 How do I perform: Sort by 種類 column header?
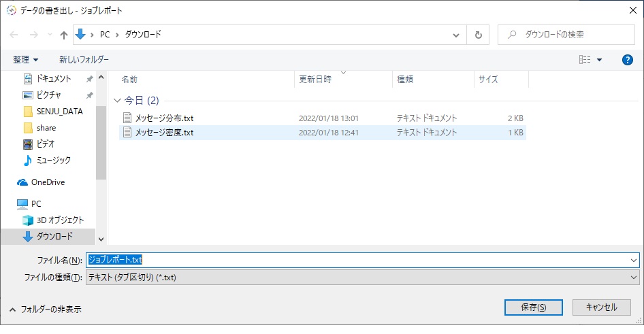tap(405, 79)
